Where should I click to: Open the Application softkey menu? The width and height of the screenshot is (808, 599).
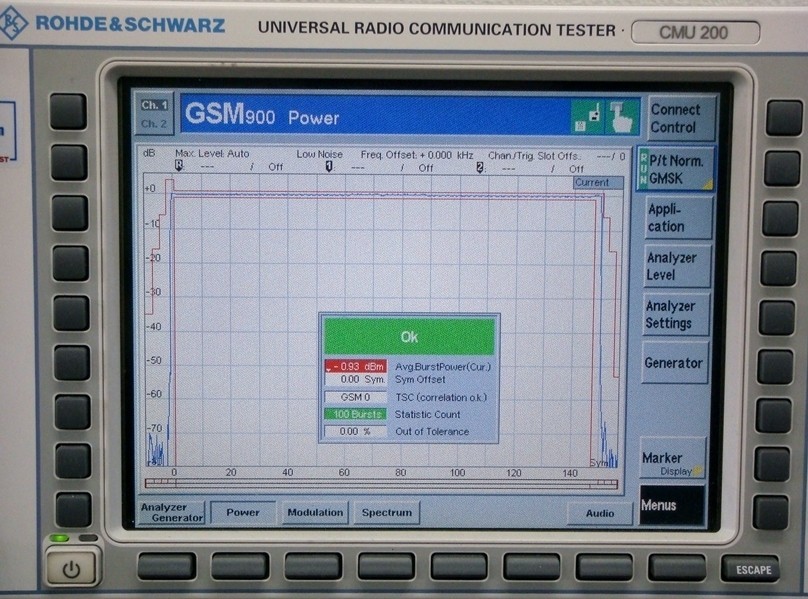tap(678, 219)
